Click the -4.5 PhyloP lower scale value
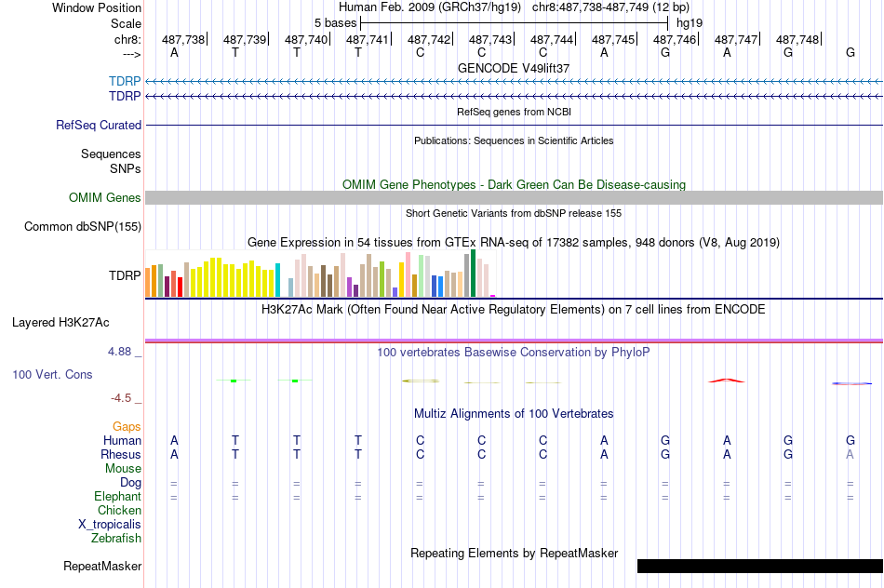This screenshot has width=884, height=588. [121, 398]
